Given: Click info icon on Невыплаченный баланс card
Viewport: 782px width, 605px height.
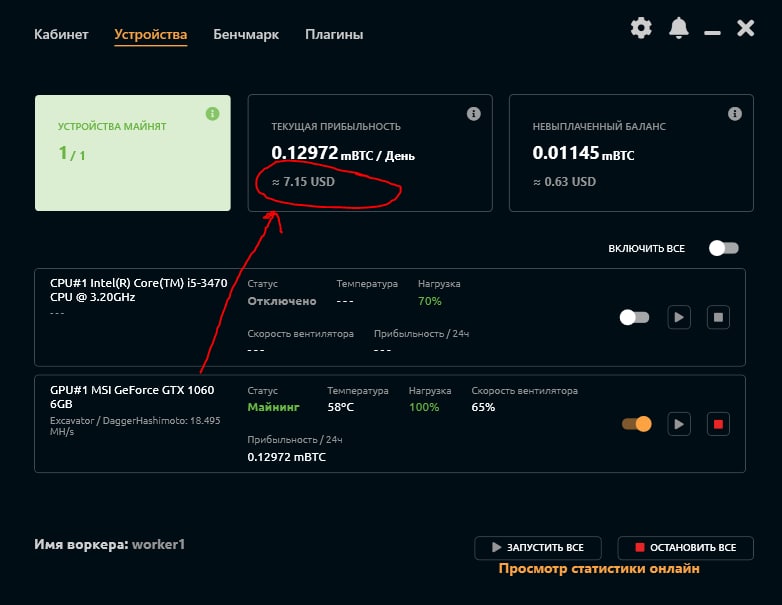Looking at the screenshot, I should 735,114.
